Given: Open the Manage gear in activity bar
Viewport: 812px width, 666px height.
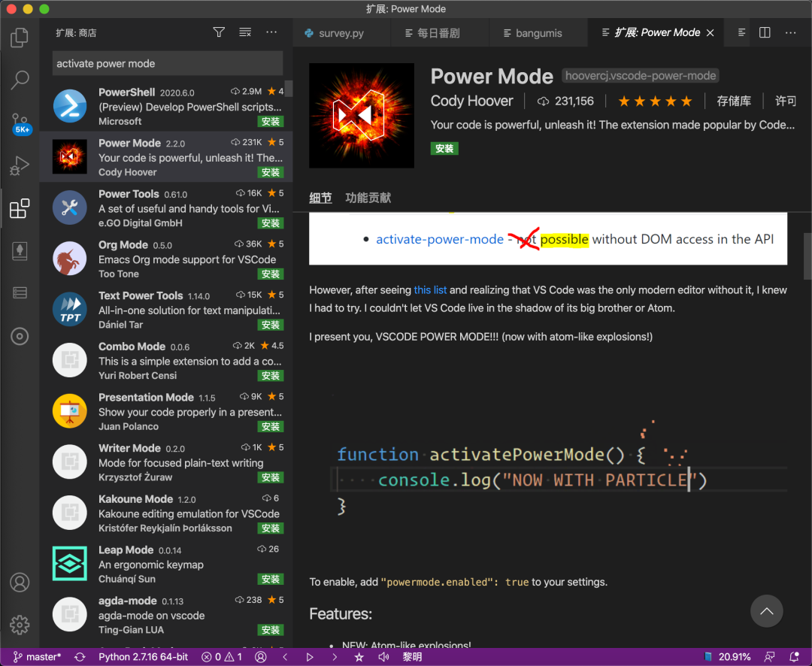Looking at the screenshot, I should 20,625.
